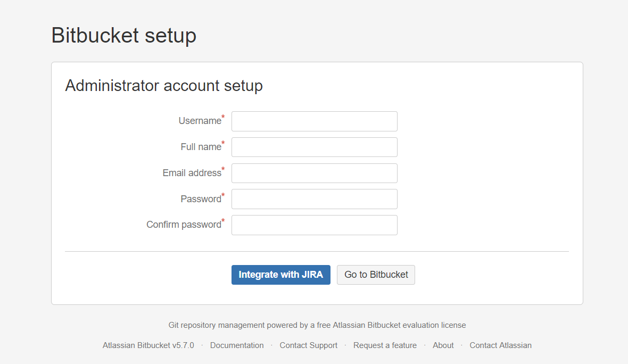
Task: Click the Atlassian Bitbucket v5.7.0 link
Action: tap(148, 345)
